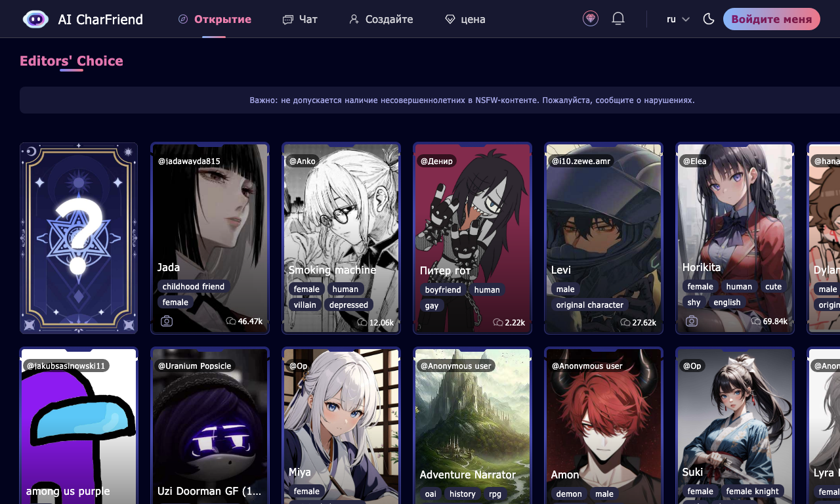Click the AI CharFriend robot logo icon
This screenshot has height=504, width=840.
[x=35, y=19]
